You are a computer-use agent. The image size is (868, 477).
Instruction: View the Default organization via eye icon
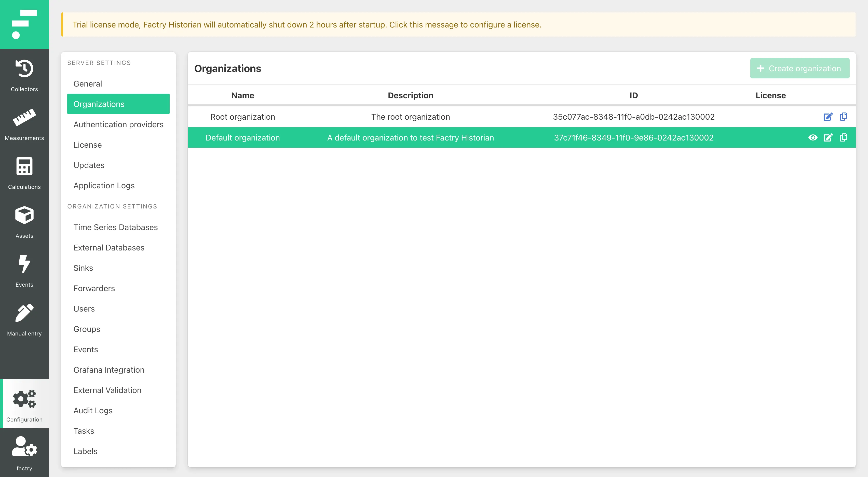813,137
